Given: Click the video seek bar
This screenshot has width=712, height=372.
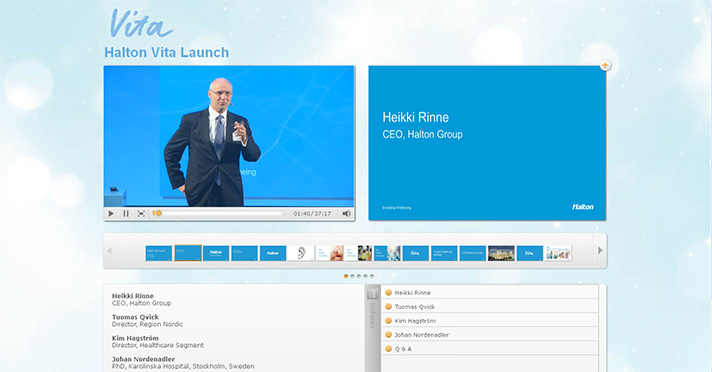Looking at the screenshot, I should (x=217, y=213).
